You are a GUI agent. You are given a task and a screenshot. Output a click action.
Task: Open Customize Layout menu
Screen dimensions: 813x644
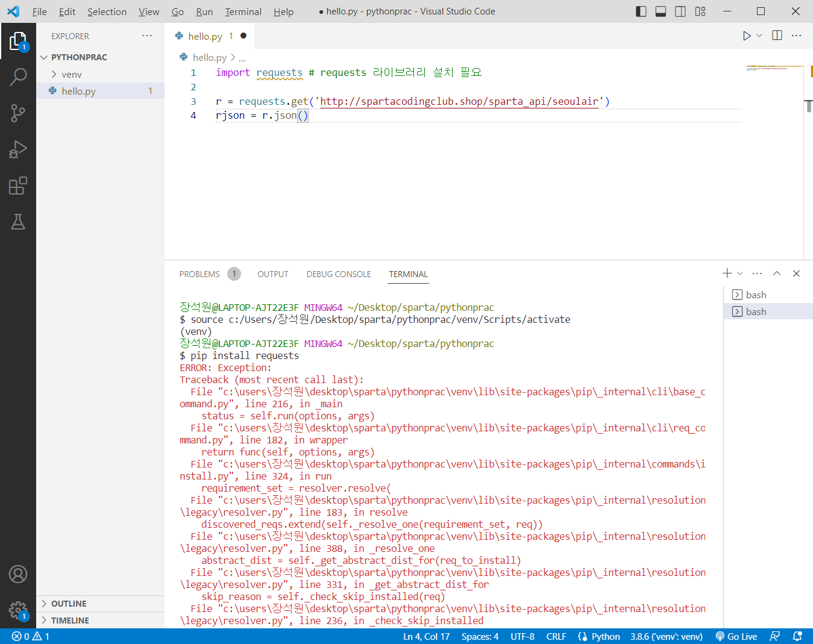pos(700,11)
